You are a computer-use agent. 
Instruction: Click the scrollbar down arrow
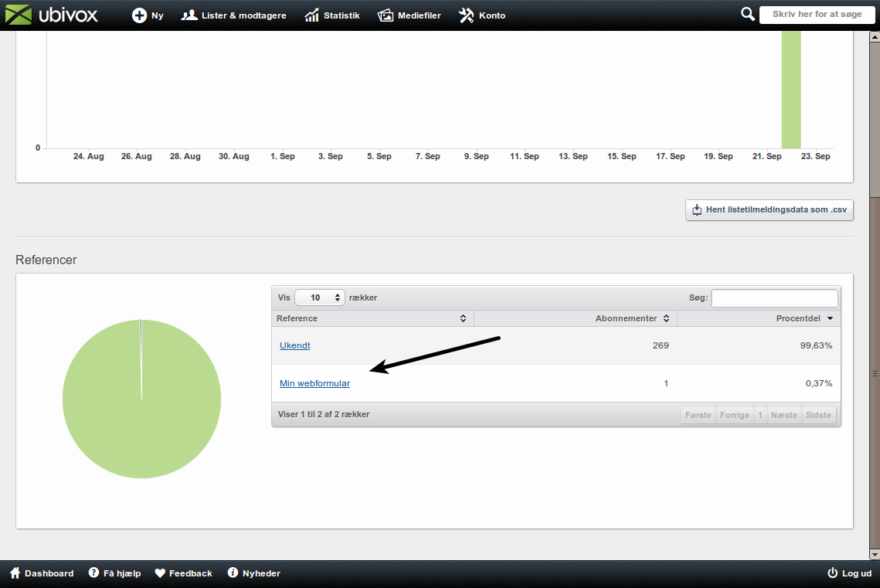click(x=875, y=554)
